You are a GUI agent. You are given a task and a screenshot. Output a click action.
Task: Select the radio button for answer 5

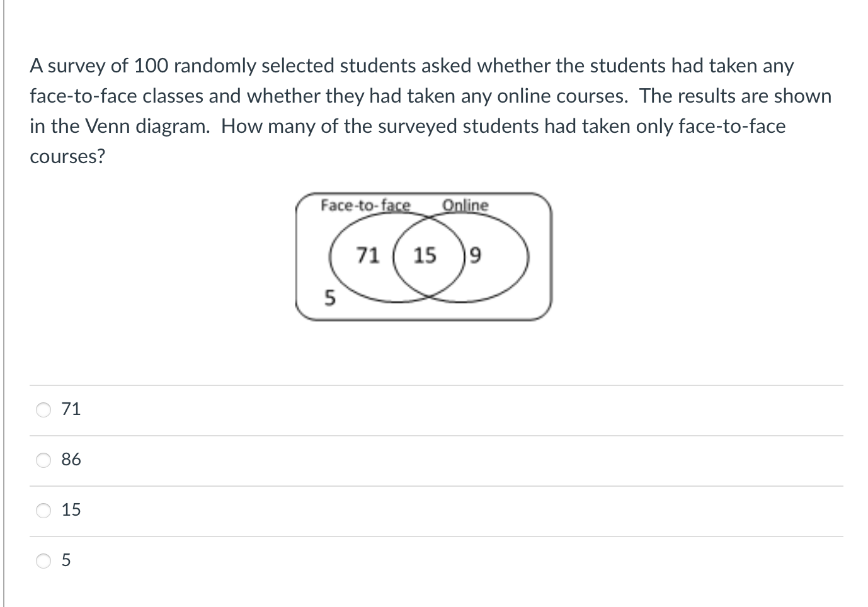pos(43,561)
